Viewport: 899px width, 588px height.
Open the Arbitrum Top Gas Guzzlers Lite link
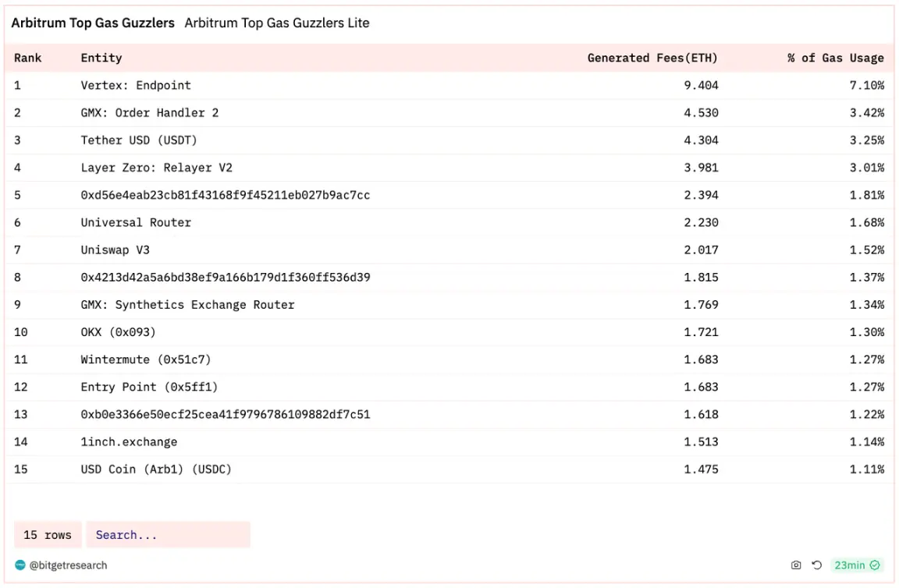pyautogui.click(x=277, y=23)
